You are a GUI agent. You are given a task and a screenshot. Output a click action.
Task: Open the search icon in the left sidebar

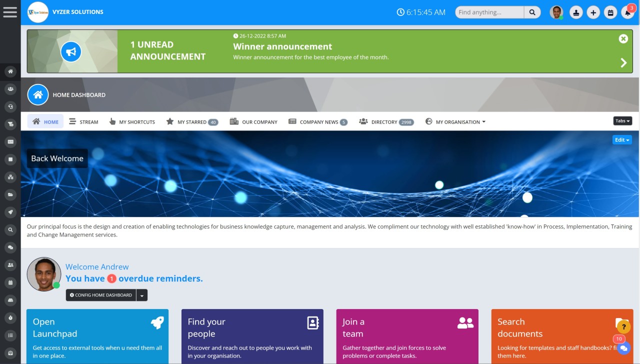10,229
